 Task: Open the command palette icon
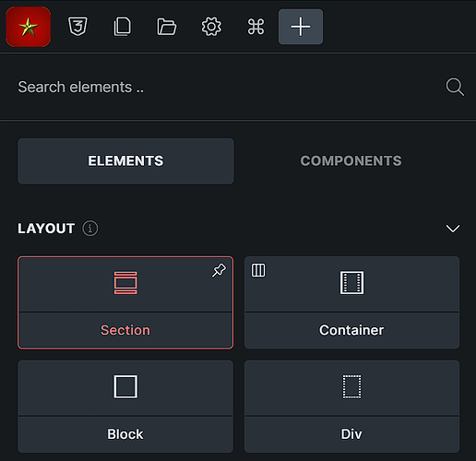pos(256,27)
